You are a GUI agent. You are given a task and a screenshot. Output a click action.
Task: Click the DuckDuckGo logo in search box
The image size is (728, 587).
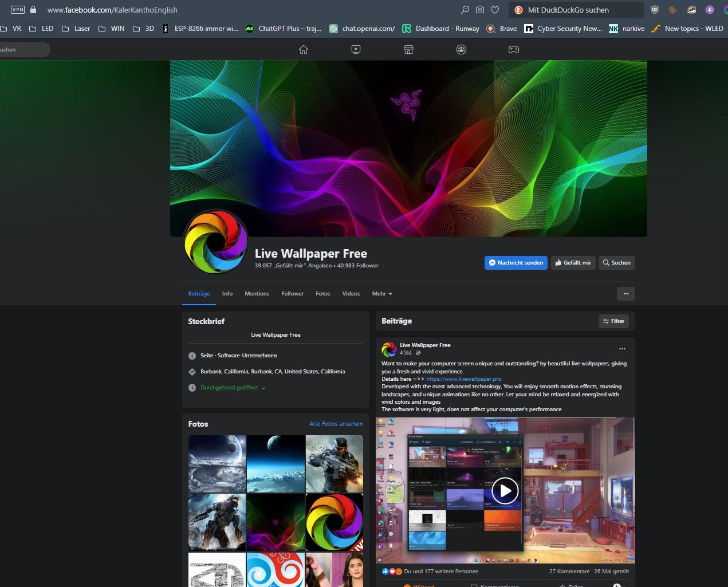click(518, 10)
